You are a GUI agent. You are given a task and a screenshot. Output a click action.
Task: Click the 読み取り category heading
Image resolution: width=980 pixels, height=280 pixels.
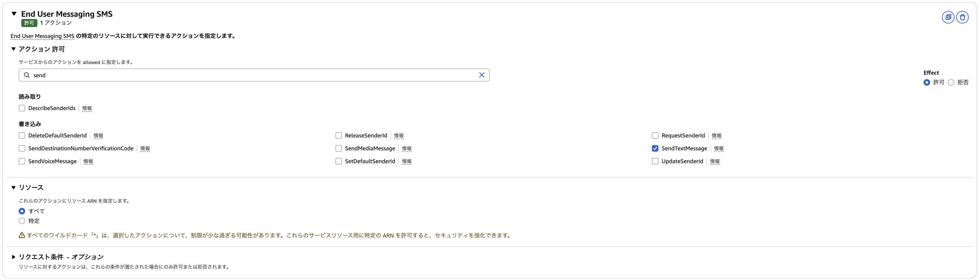30,97
